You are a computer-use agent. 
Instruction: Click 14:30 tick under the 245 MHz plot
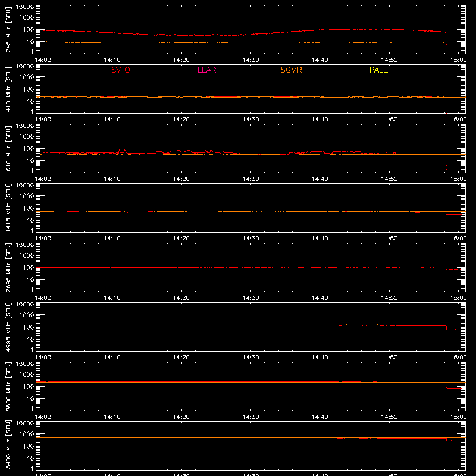point(250,60)
